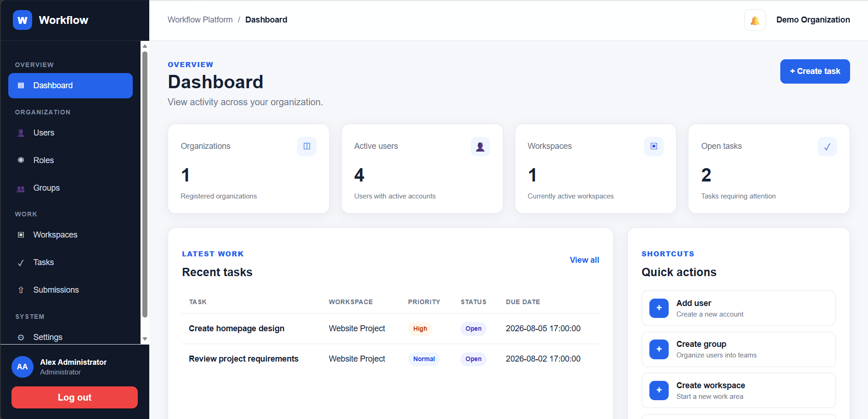Click Website Project in Create homepage design row

tap(357, 328)
